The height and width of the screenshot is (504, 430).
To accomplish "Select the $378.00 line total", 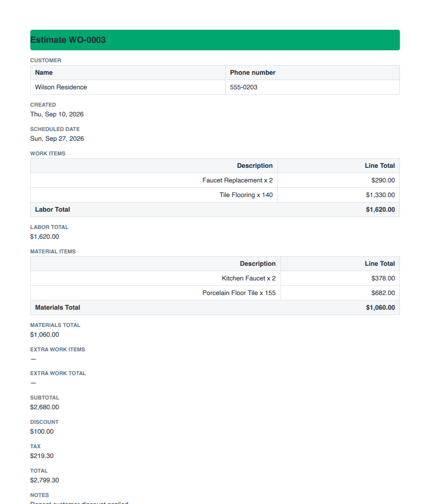I will pos(383,278).
